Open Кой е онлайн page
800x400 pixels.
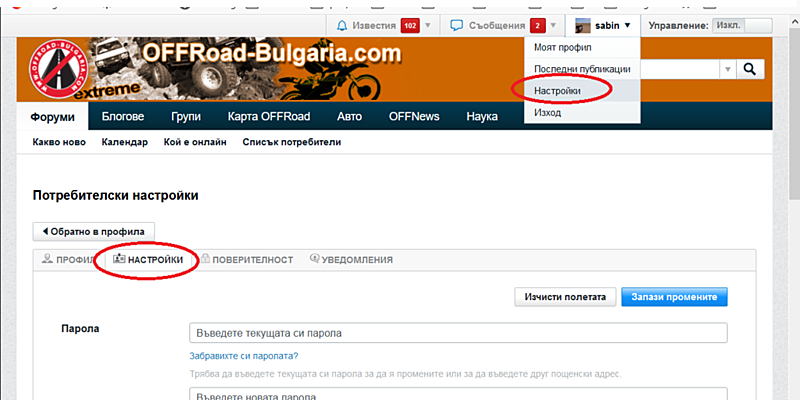tap(195, 142)
